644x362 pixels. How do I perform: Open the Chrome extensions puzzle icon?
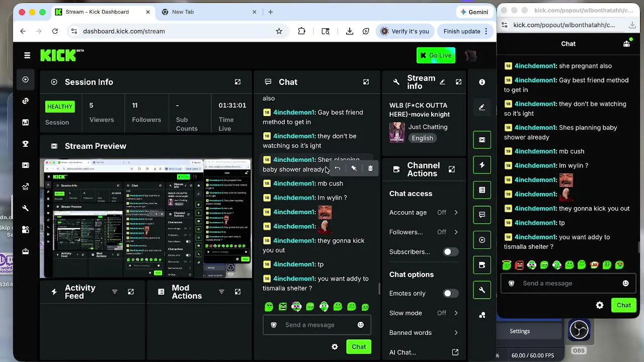pos(301,31)
